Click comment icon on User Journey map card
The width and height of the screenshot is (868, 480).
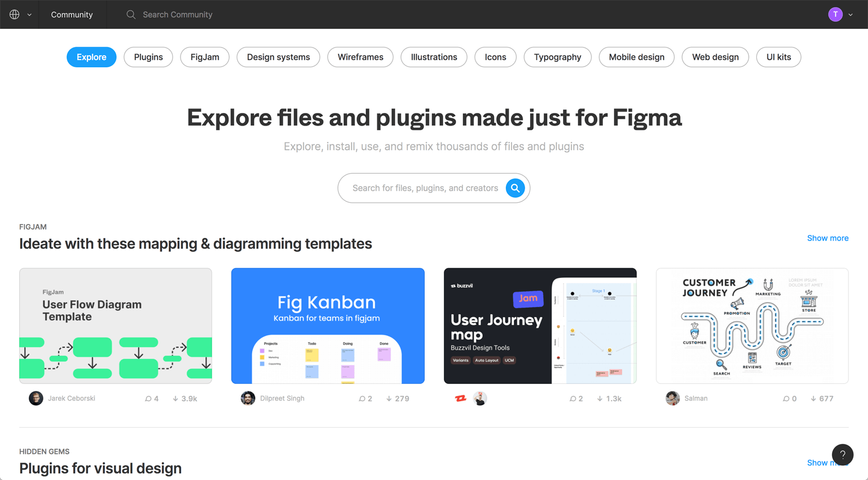click(x=572, y=399)
